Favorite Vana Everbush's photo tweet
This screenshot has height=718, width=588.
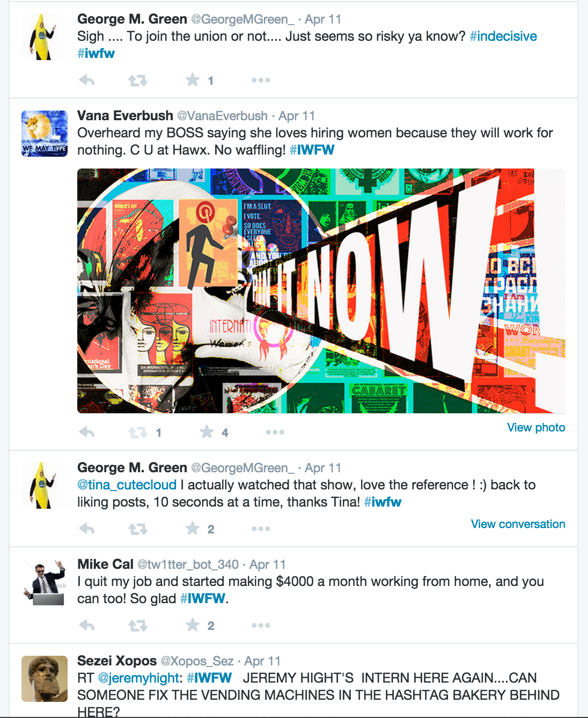click(x=207, y=432)
